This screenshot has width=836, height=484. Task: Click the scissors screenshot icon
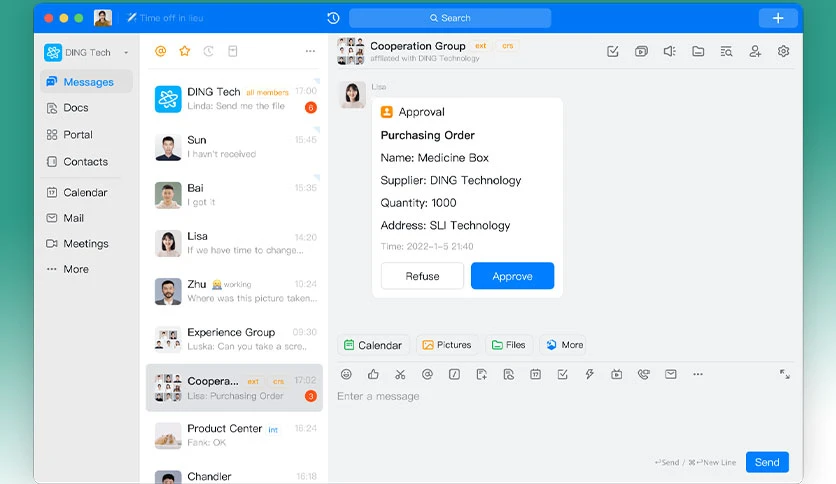(x=400, y=374)
